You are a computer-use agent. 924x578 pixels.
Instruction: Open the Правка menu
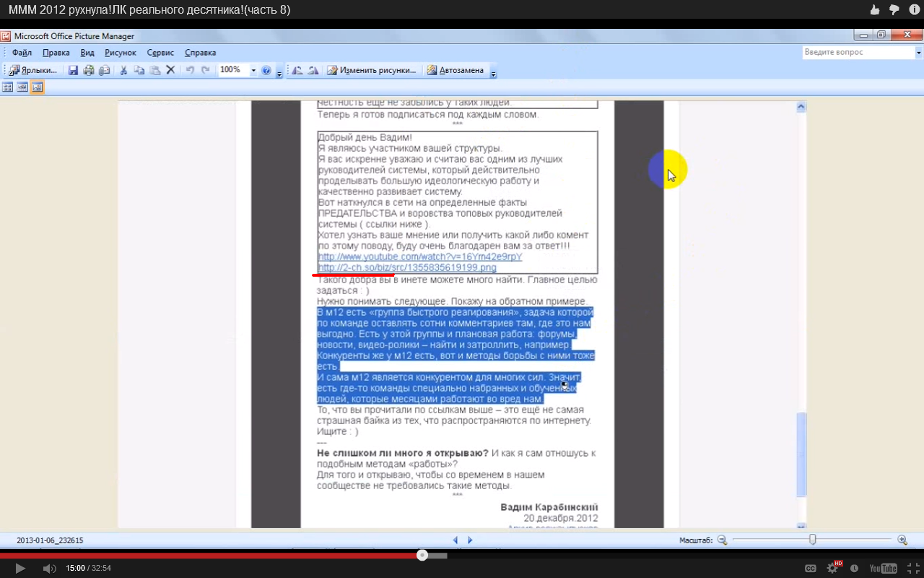(56, 53)
